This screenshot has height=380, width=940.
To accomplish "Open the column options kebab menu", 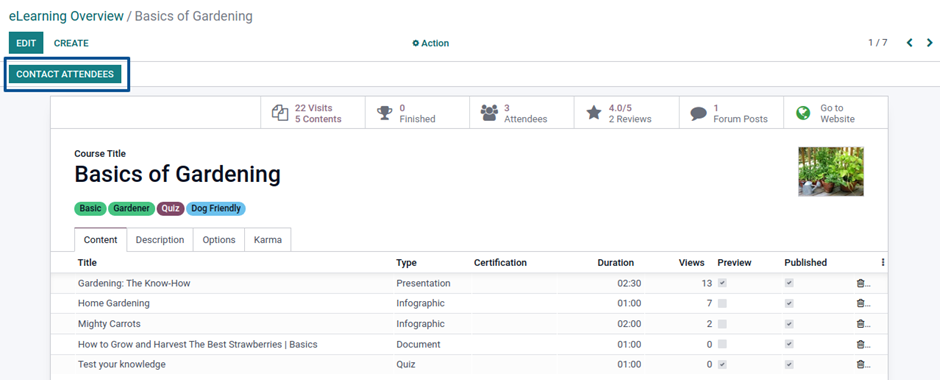I will point(882,263).
